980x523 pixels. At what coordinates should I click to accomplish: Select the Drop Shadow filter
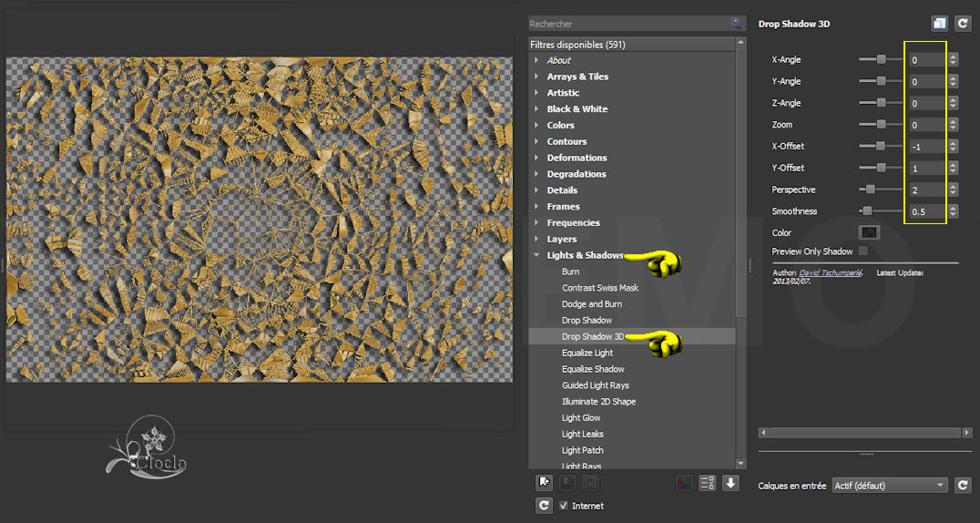click(587, 321)
